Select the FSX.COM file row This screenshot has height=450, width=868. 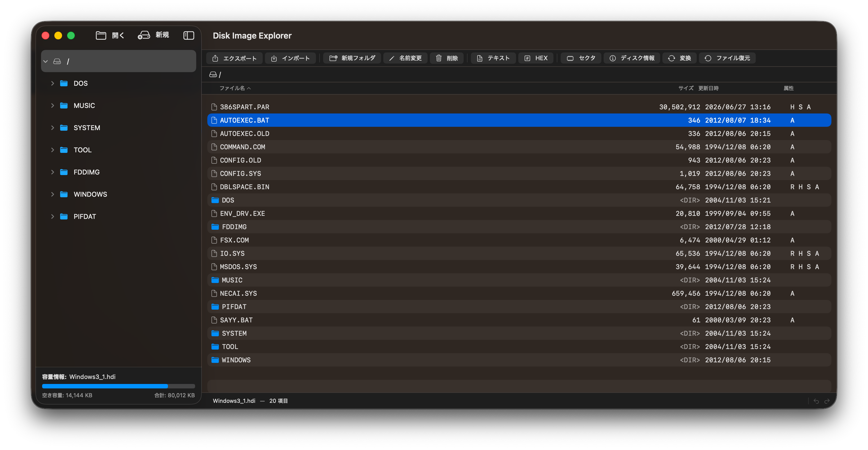(x=519, y=240)
